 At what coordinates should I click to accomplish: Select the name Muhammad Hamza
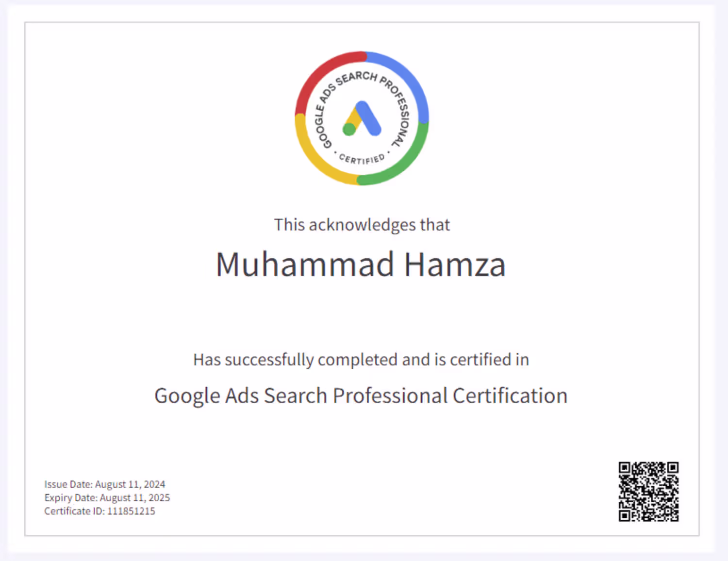pyautogui.click(x=361, y=265)
